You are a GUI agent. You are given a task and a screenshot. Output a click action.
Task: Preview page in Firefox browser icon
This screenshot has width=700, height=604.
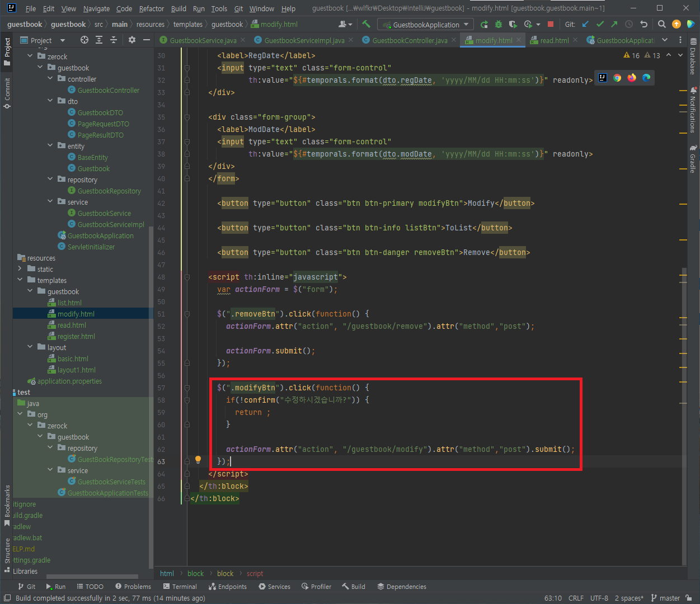click(632, 78)
